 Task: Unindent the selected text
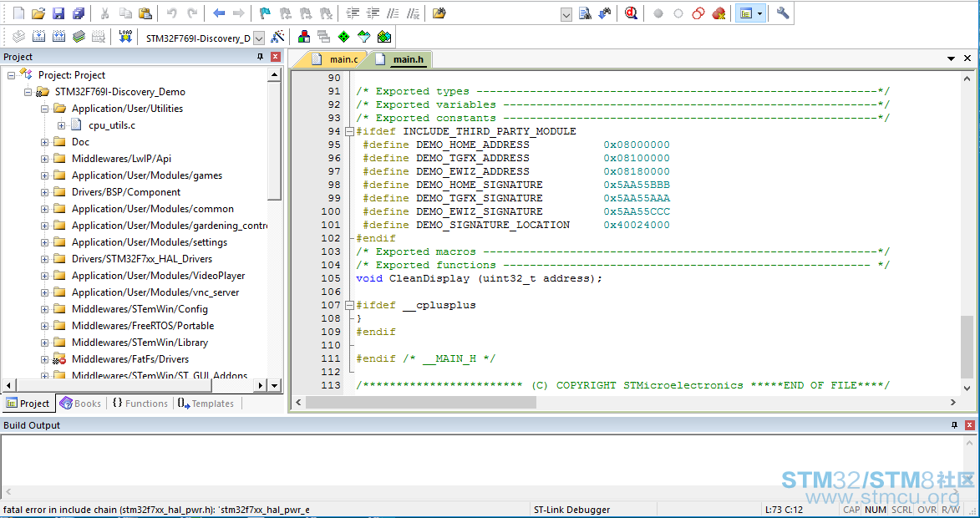click(373, 13)
